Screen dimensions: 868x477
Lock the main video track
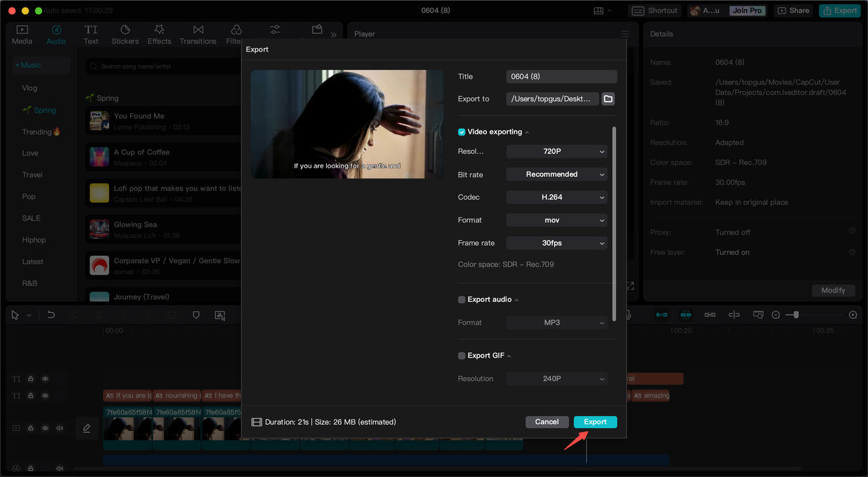(x=31, y=428)
